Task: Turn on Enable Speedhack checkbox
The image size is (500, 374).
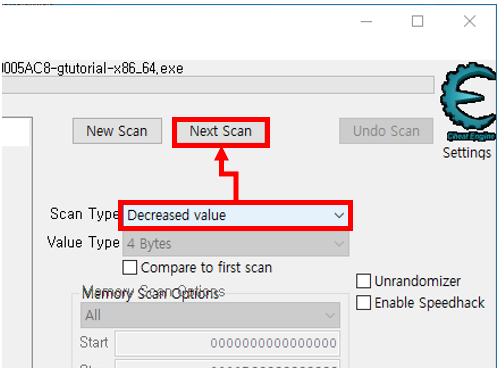Action: tap(363, 303)
